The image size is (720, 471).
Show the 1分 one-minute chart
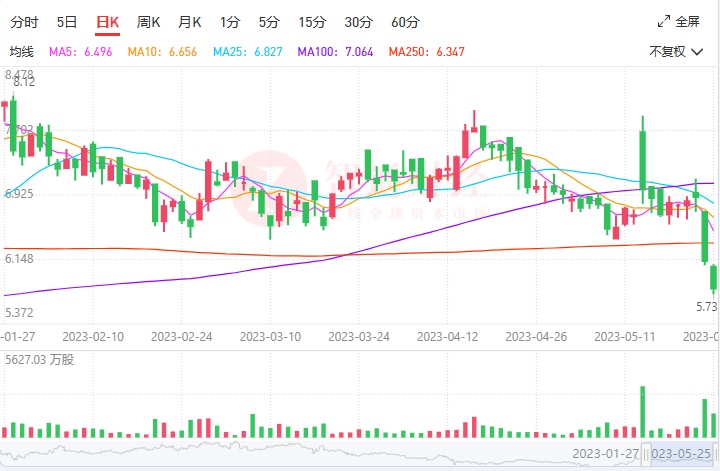coord(230,22)
